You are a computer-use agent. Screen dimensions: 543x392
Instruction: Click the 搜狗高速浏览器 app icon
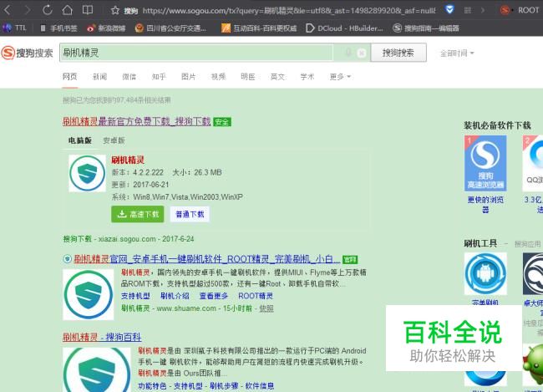point(485,163)
